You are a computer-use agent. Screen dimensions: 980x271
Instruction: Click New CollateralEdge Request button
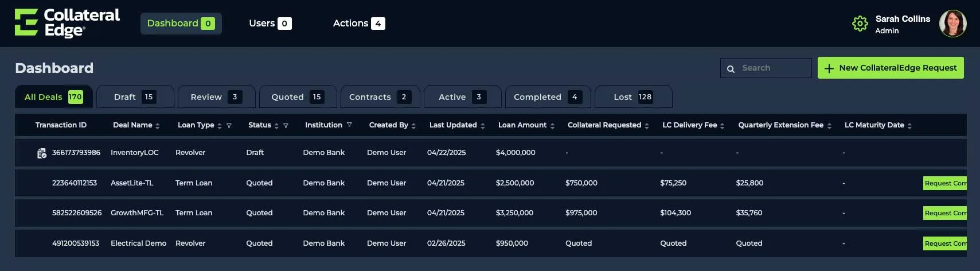[891, 68]
